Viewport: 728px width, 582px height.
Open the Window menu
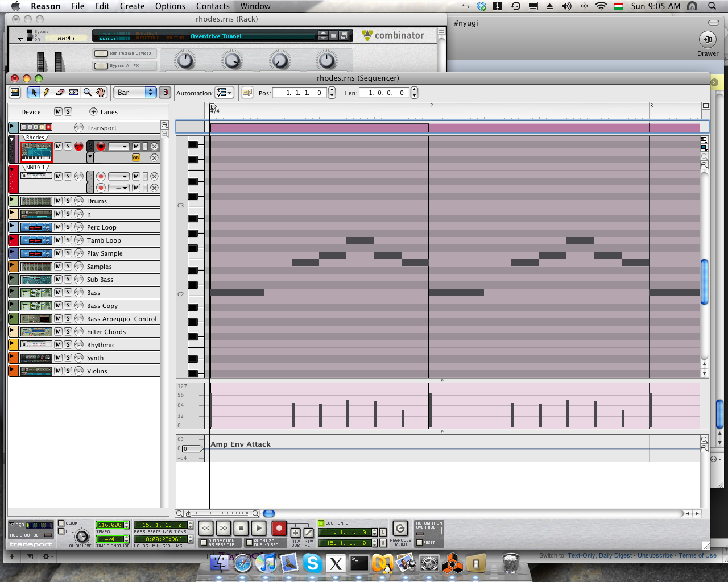tap(255, 6)
